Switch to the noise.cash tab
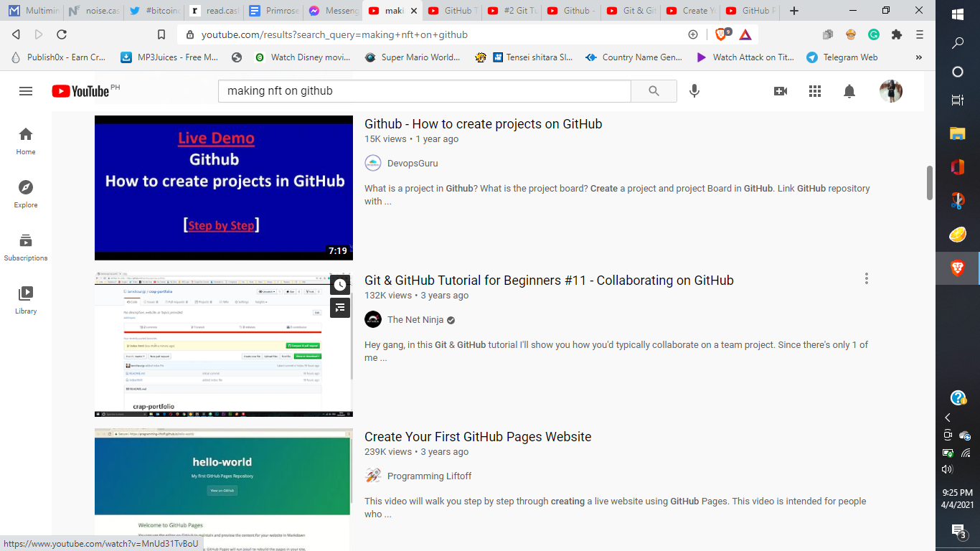This screenshot has width=980, height=551. pos(93,11)
